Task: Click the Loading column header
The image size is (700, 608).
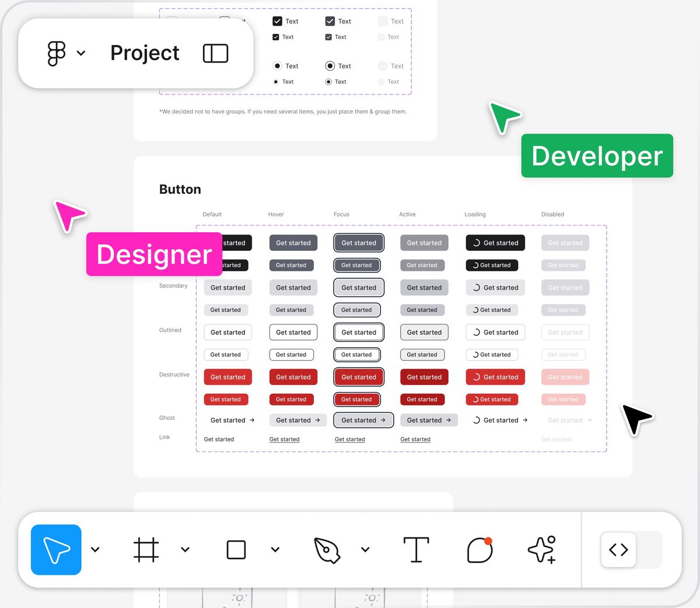Action: [x=475, y=214]
